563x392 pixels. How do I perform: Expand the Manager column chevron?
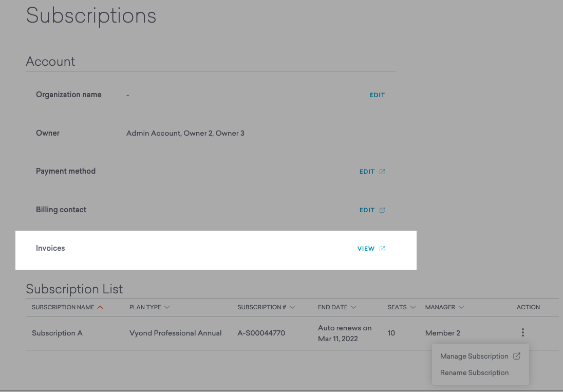(461, 307)
